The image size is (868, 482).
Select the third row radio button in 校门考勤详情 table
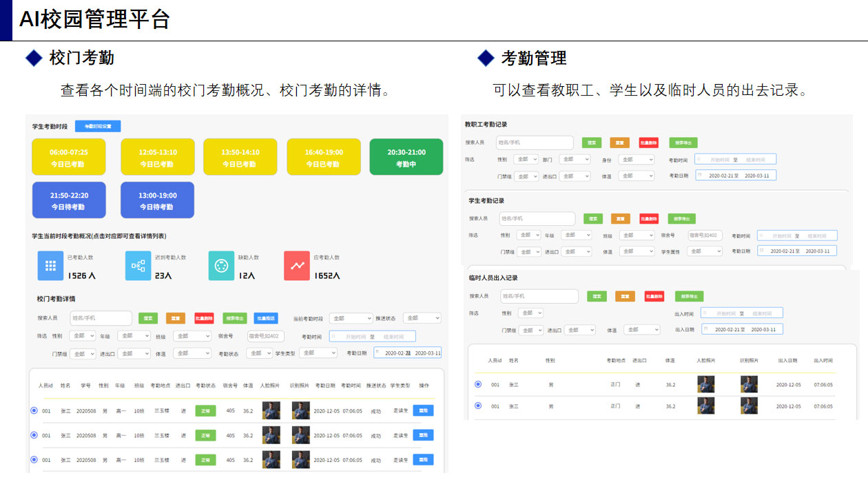pyautogui.click(x=34, y=459)
